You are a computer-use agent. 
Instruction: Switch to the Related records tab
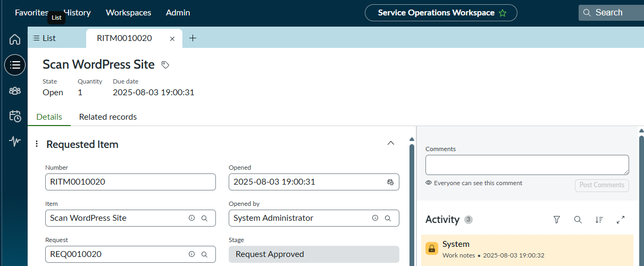pos(108,117)
